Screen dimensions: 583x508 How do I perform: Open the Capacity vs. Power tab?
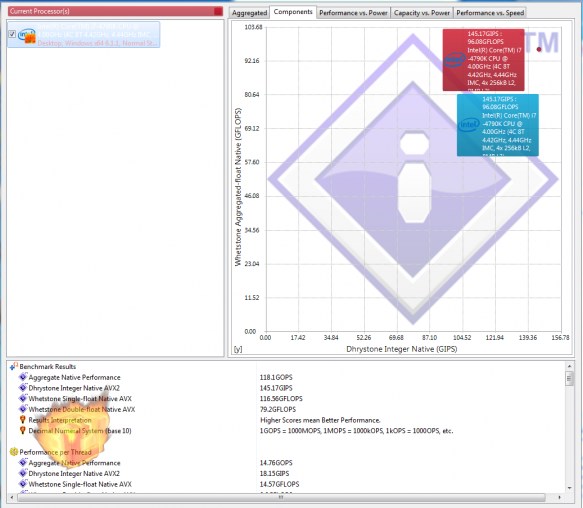point(422,13)
